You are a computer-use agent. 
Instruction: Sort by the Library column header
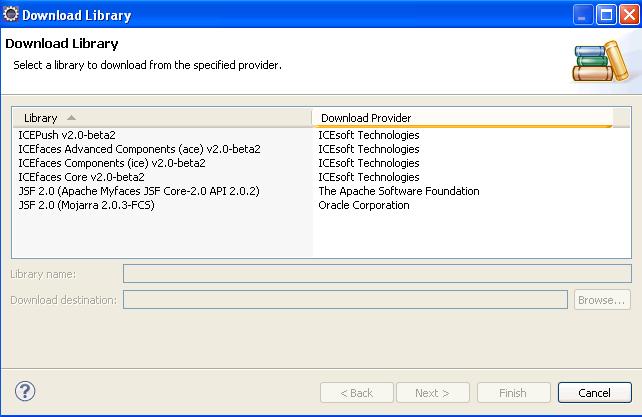(x=163, y=118)
